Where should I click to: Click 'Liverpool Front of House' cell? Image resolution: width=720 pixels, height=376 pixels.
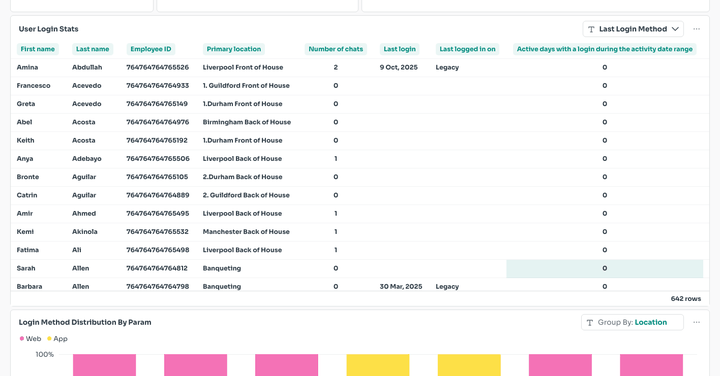pos(243,67)
